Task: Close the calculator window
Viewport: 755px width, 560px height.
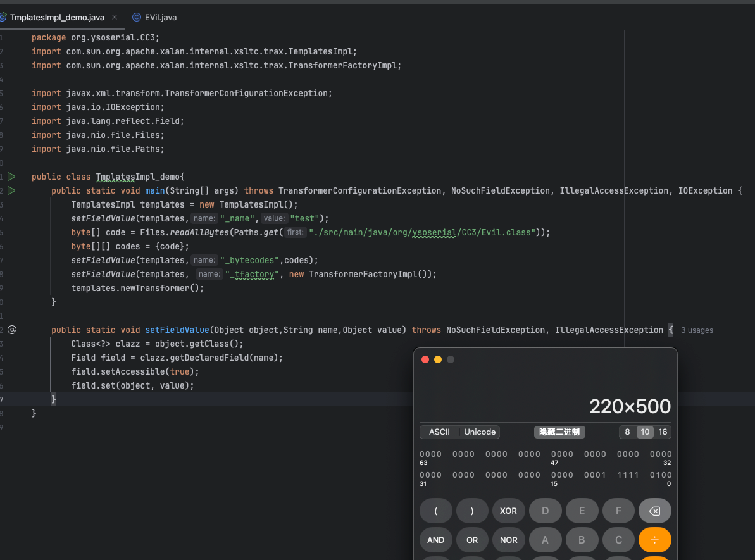Action: 425,359
